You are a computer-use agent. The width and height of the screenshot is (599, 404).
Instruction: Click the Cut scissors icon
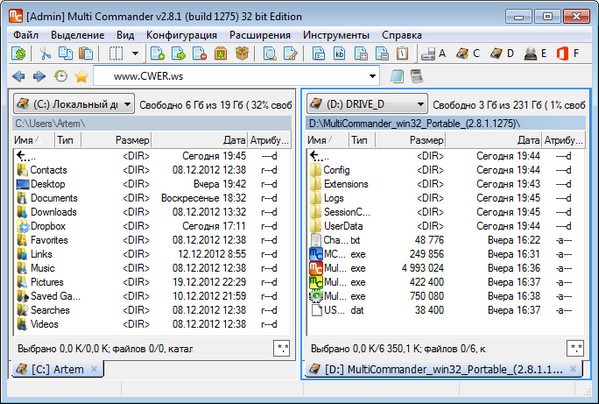tap(45, 53)
